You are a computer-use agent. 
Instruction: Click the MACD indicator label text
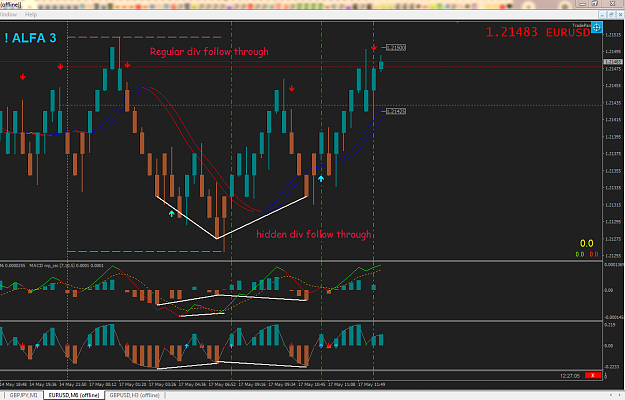tap(66, 265)
